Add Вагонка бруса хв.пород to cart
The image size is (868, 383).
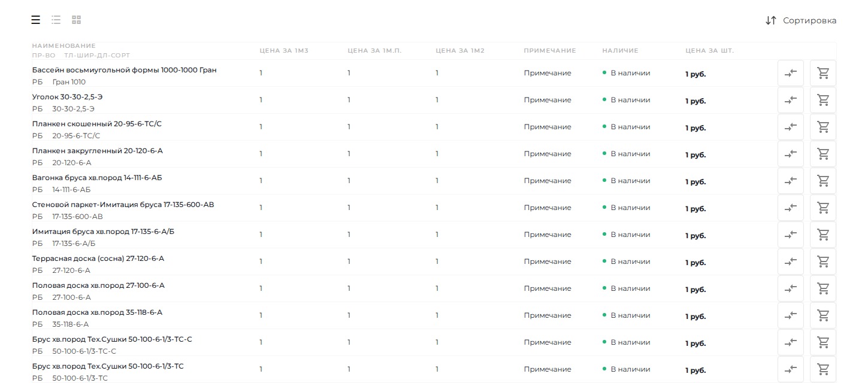822,181
